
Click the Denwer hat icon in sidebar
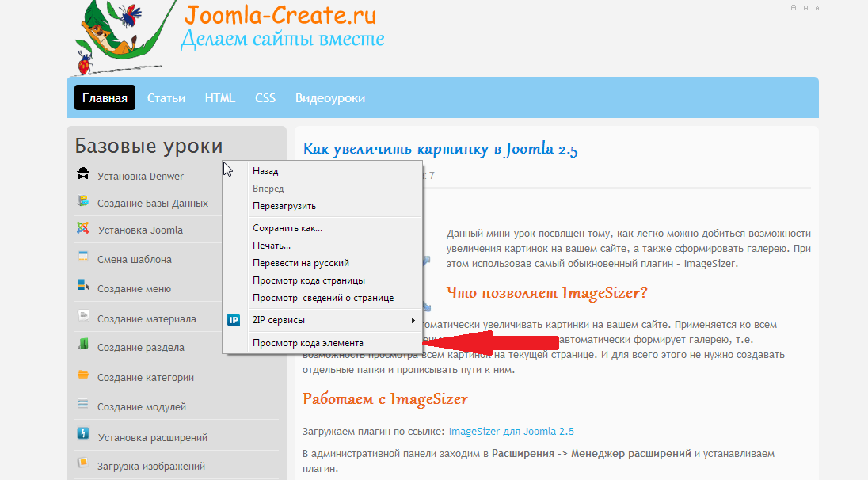(x=83, y=175)
